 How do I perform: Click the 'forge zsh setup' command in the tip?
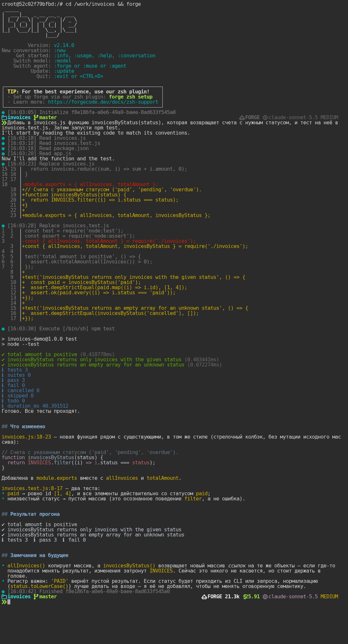pos(131,97)
